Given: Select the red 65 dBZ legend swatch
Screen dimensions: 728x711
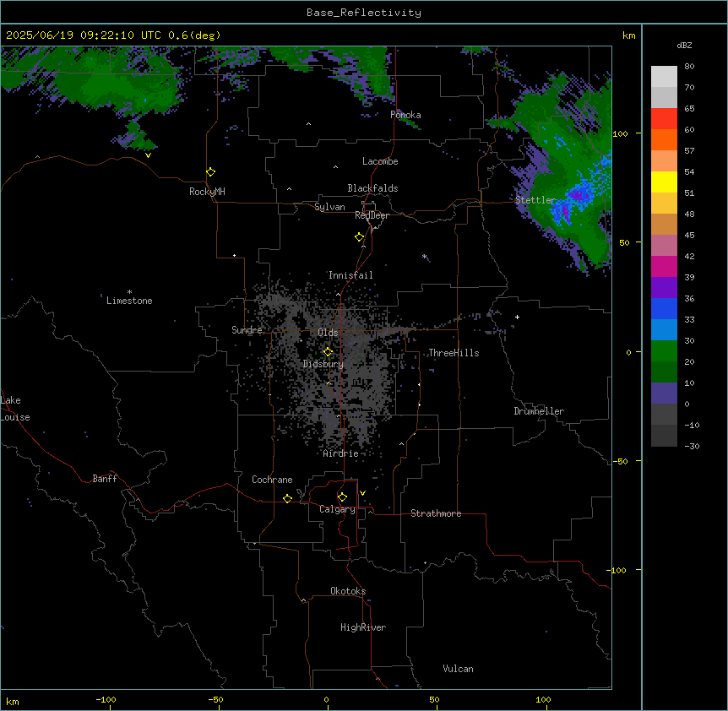Looking at the screenshot, I should point(664,119).
